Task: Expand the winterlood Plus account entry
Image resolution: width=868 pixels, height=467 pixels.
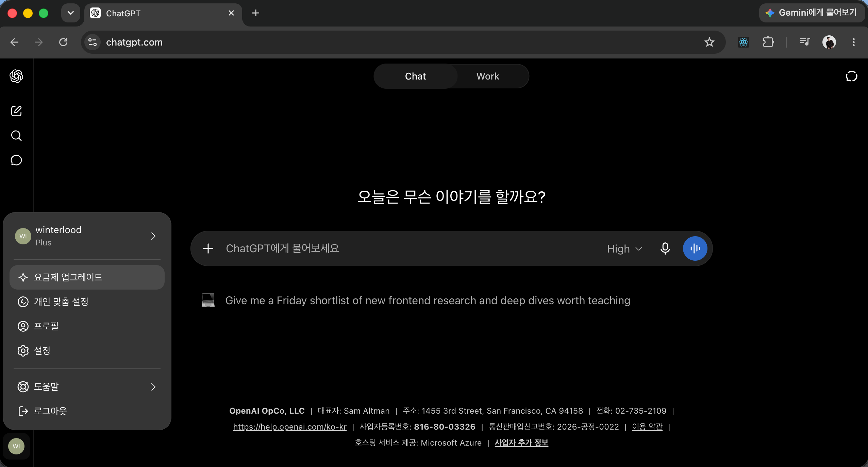Action: click(x=86, y=236)
